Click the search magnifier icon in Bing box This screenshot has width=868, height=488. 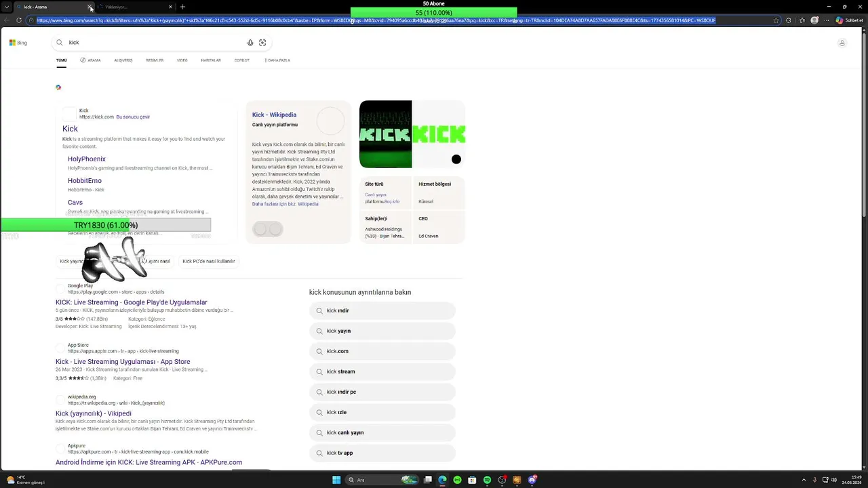click(x=60, y=43)
